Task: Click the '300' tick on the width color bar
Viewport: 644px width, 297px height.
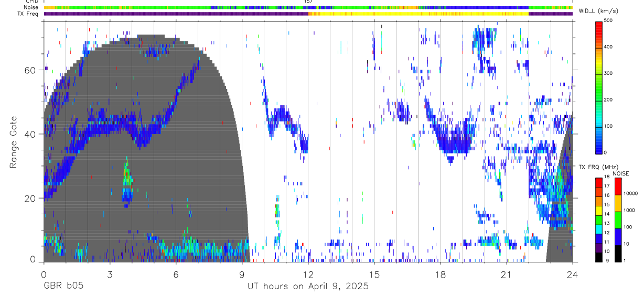Action: click(609, 73)
